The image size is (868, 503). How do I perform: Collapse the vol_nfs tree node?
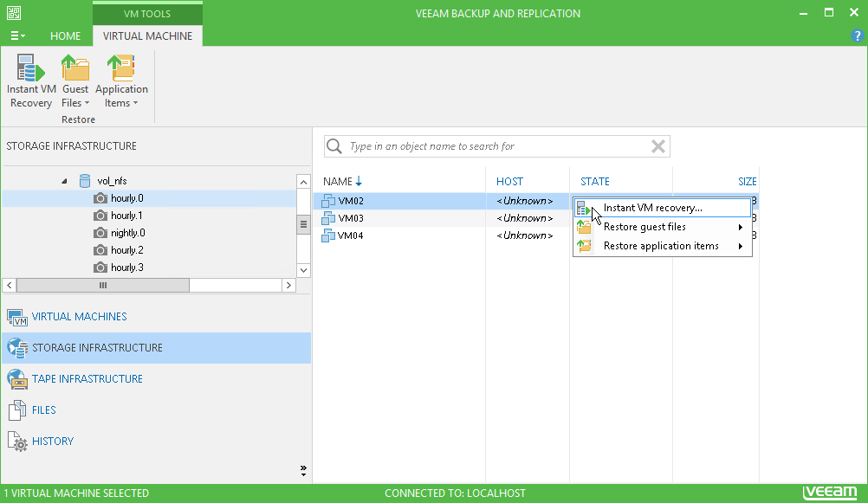click(64, 181)
